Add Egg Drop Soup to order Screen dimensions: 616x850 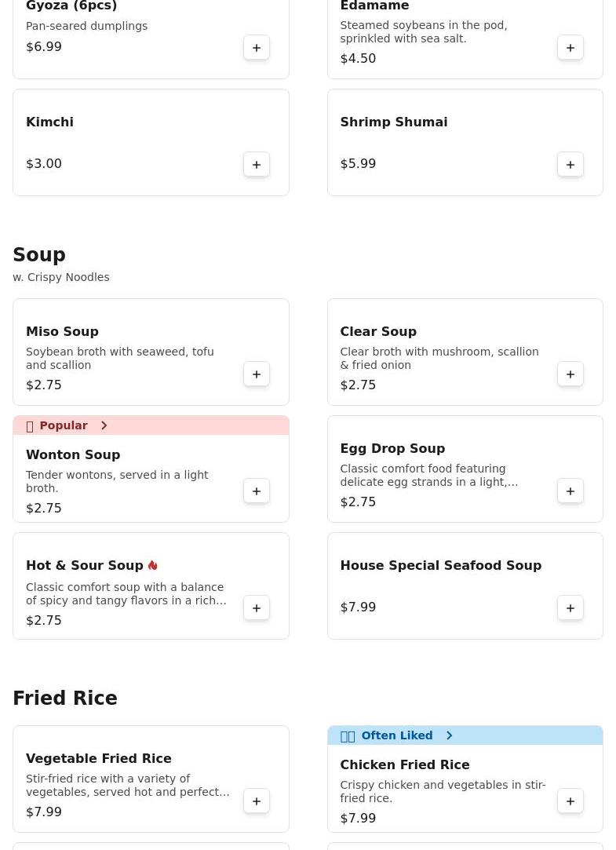pos(570,491)
